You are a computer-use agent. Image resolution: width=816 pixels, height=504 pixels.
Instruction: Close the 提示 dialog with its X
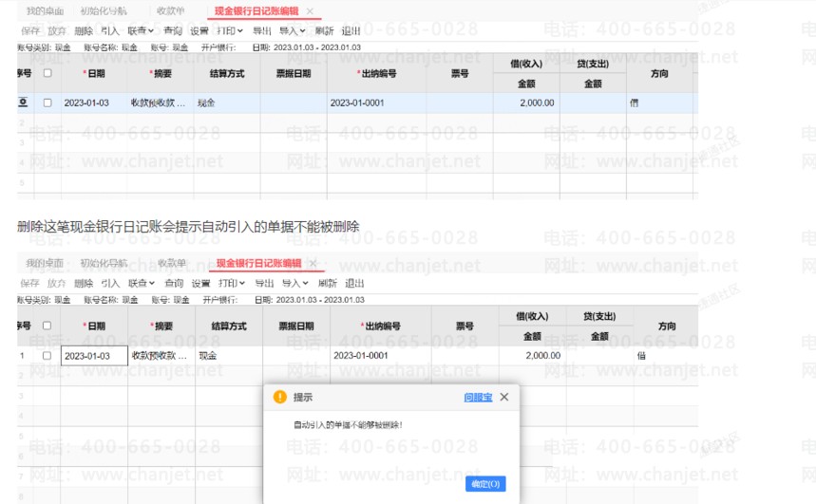[504, 397]
